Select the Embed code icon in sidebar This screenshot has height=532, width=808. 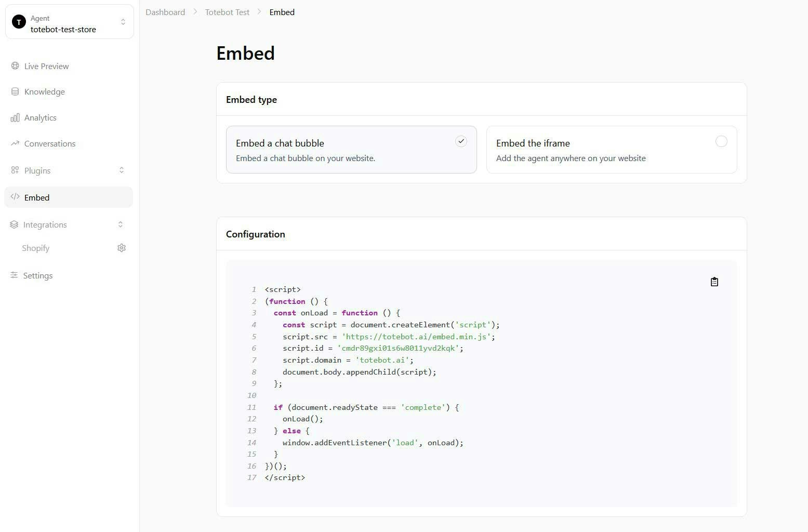click(15, 197)
